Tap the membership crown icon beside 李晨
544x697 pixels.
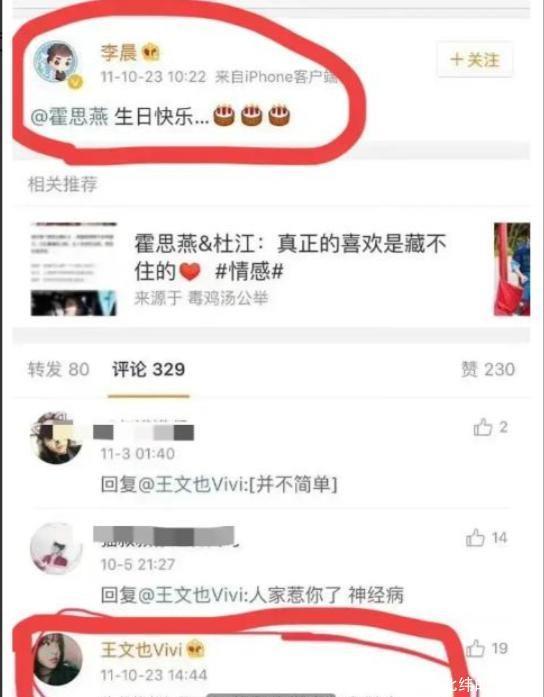coord(151,53)
